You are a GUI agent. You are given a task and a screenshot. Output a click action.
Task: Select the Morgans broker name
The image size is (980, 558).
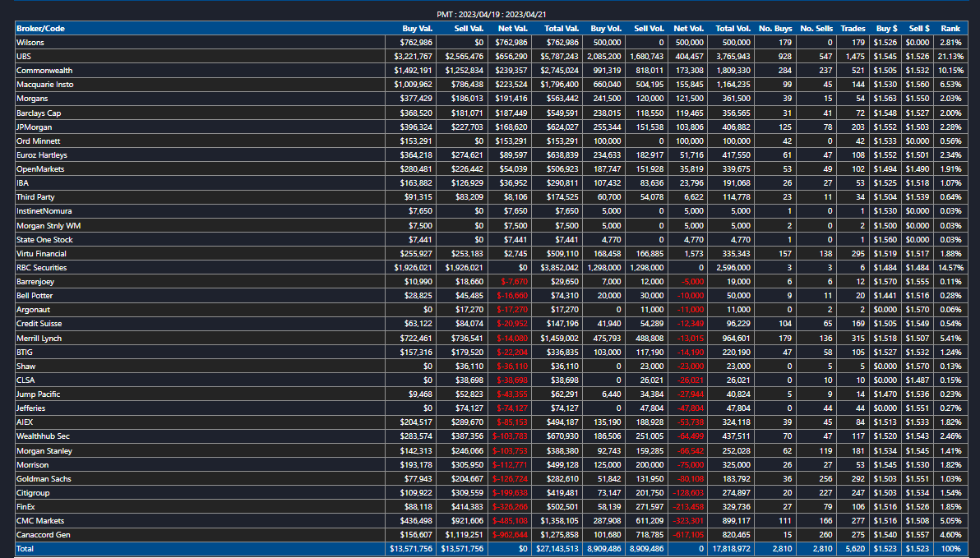(32, 98)
